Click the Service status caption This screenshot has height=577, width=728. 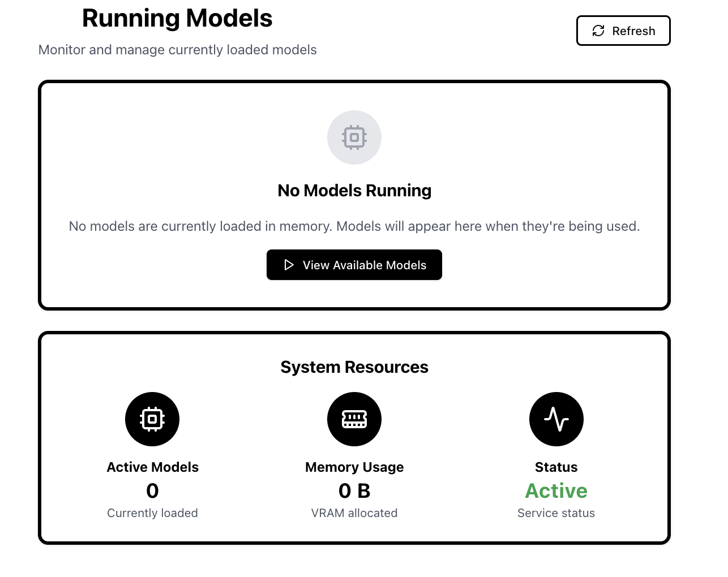tap(556, 513)
